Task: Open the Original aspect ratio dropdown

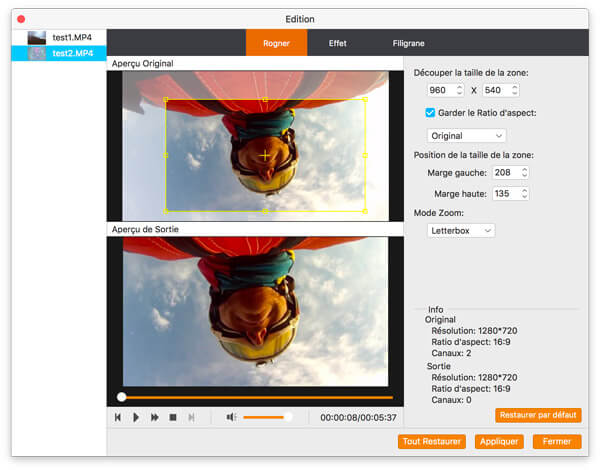Action: pyautogui.click(x=466, y=135)
